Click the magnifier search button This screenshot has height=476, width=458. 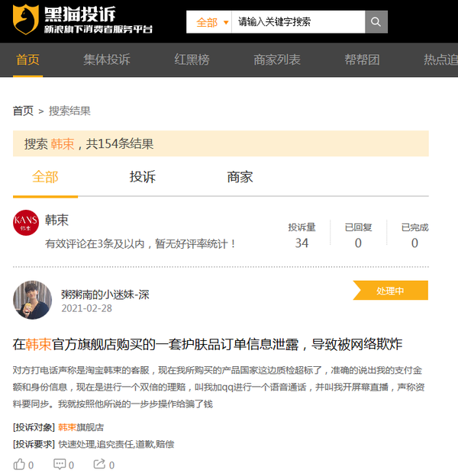point(376,22)
